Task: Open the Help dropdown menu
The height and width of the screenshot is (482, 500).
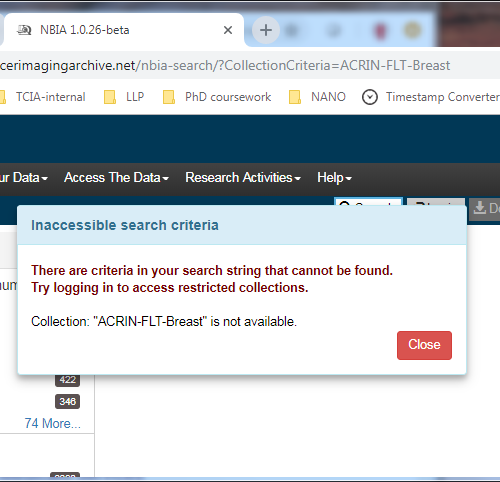Action: tap(334, 178)
